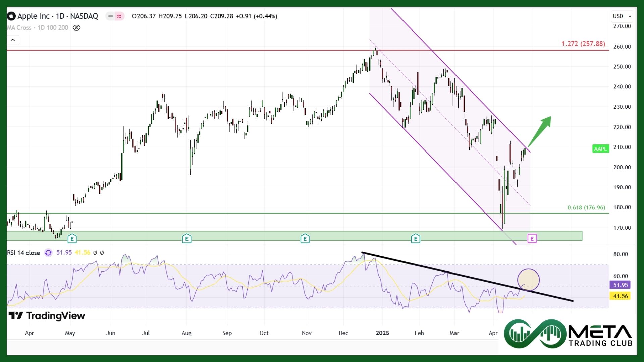
Task: Click the earnings E marker near February
Action: pos(416,239)
